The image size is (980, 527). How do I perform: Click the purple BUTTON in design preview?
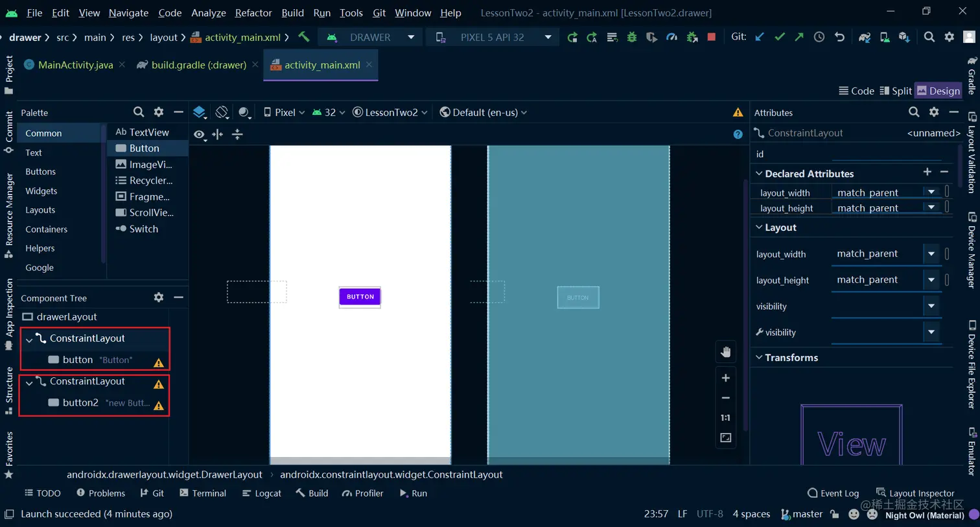tap(360, 297)
